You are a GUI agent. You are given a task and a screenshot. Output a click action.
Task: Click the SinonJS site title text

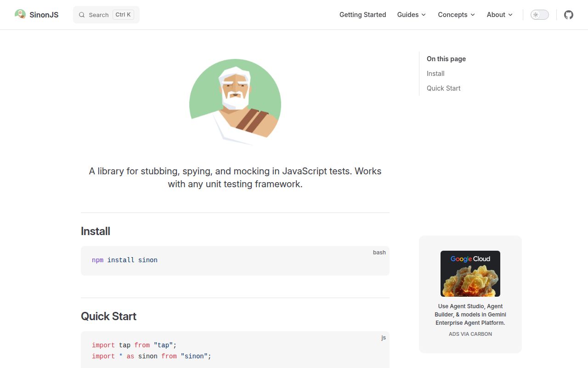(44, 15)
